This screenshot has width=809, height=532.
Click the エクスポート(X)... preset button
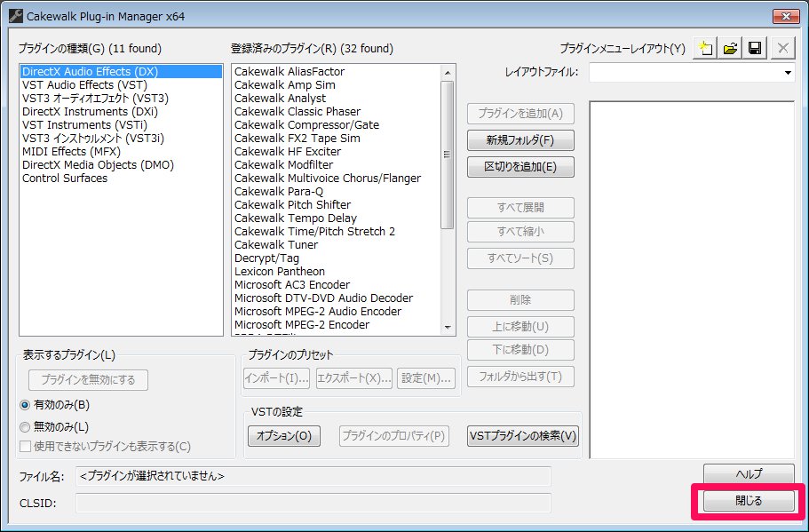click(x=354, y=378)
